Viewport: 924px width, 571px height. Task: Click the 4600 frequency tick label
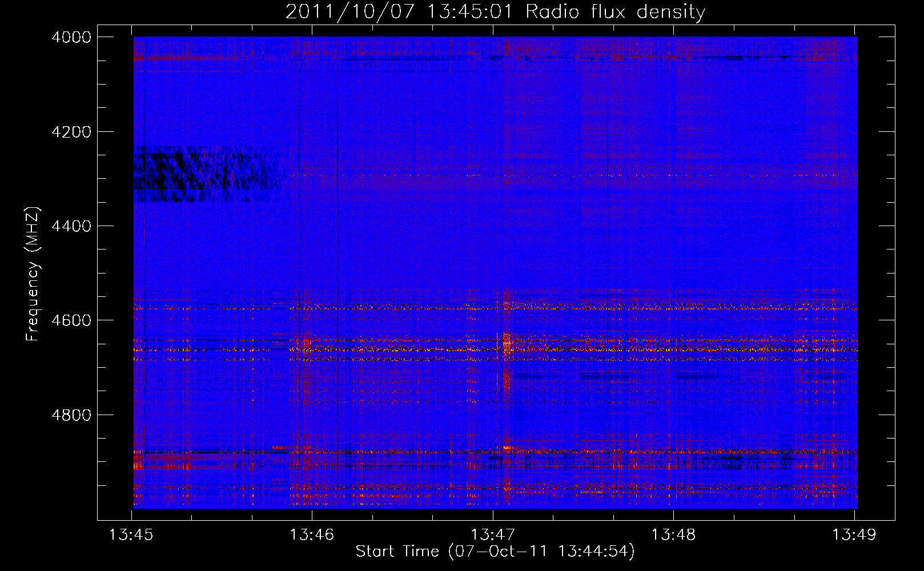[71, 320]
